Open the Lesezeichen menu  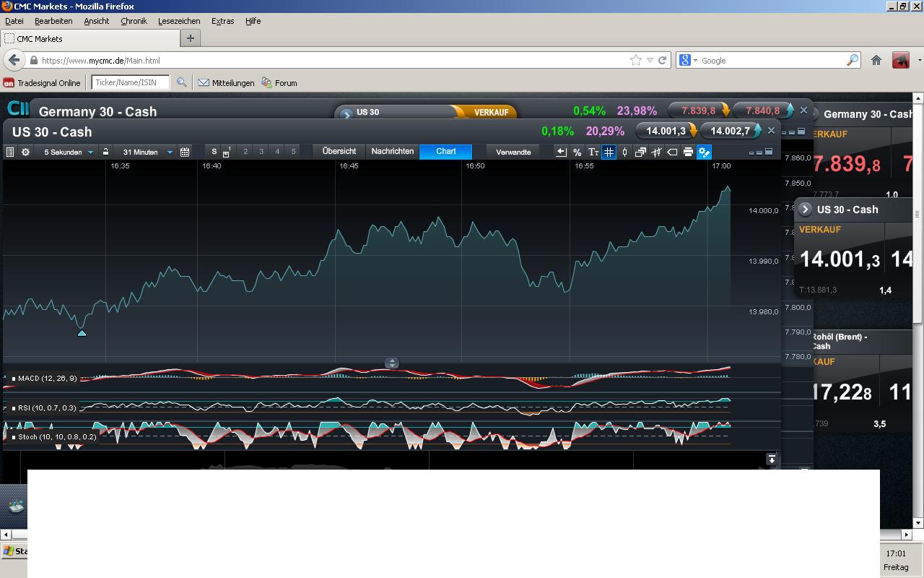click(x=179, y=21)
